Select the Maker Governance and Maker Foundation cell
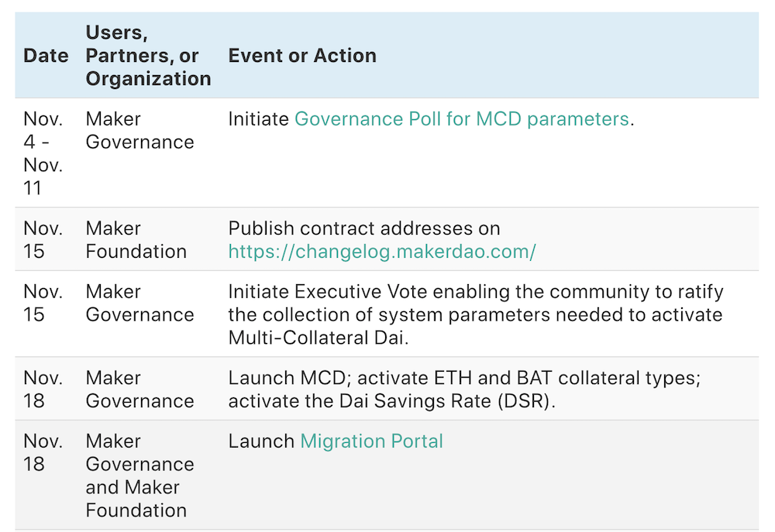The image size is (775, 532). [139, 475]
